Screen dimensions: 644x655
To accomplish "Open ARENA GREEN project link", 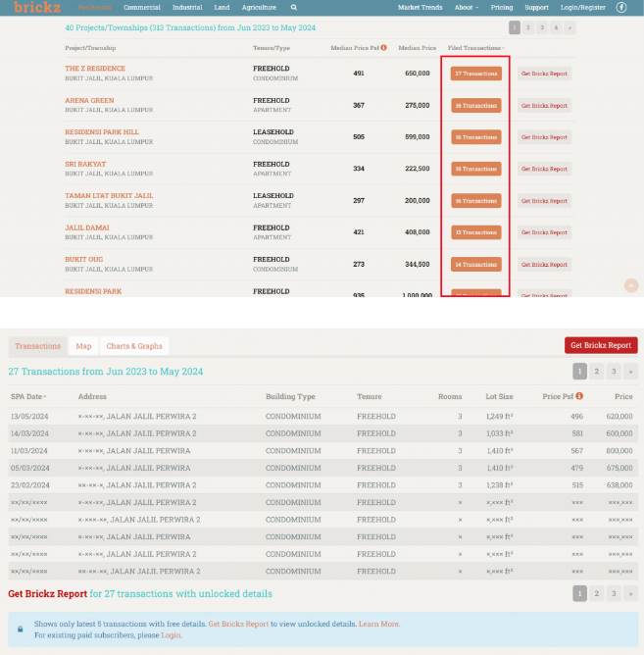I will 89,100.
